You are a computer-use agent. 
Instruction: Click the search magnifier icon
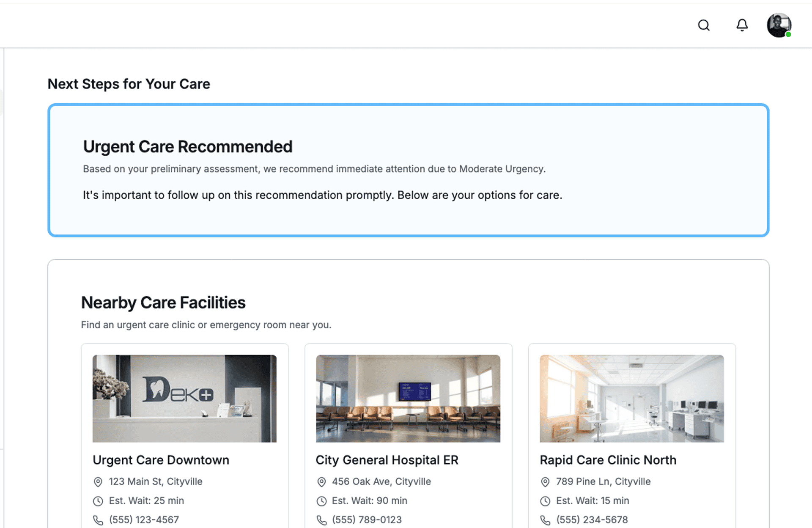point(704,25)
